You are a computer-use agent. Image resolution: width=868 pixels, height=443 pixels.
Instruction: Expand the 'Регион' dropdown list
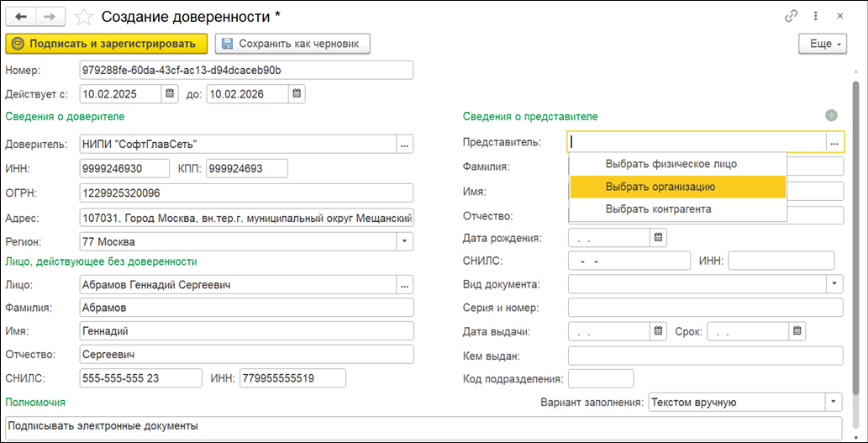pos(404,241)
